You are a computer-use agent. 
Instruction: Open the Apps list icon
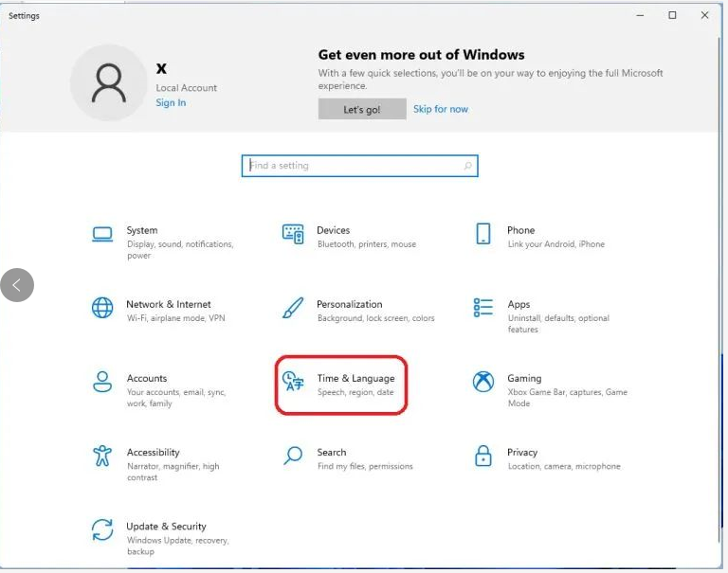tap(483, 308)
